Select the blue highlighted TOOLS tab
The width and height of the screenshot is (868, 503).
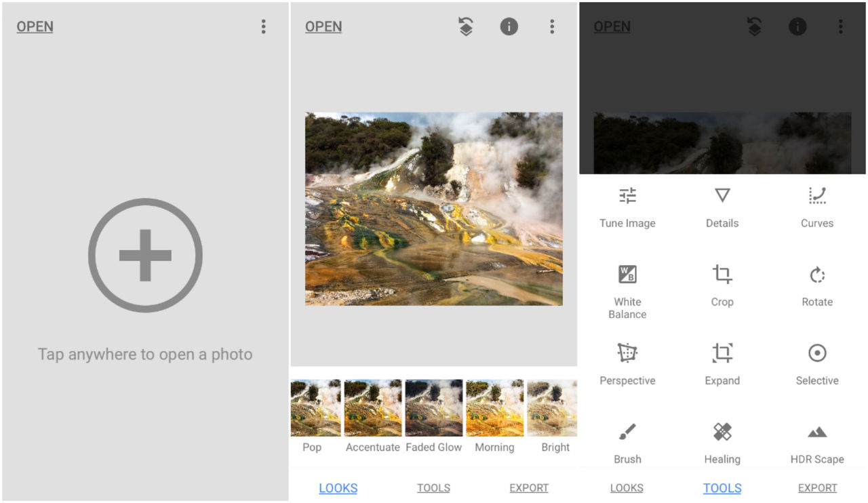[x=722, y=488]
